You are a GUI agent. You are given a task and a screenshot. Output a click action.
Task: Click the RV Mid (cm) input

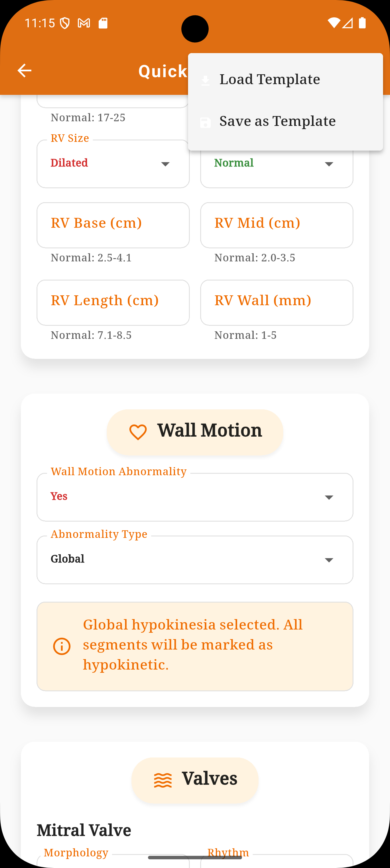click(277, 225)
